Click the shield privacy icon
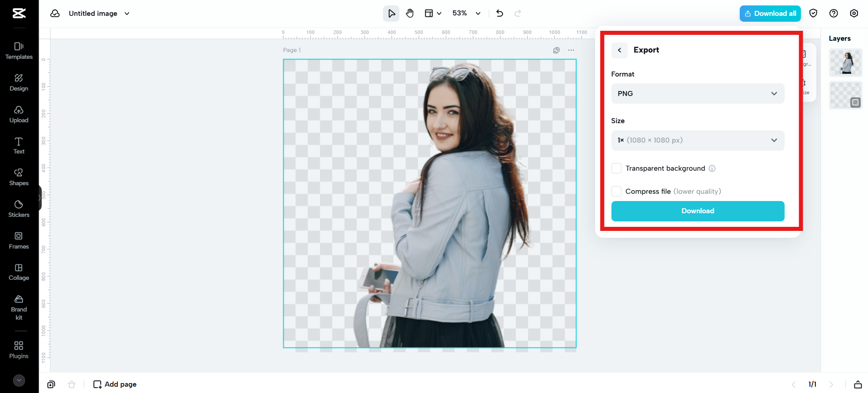Screen dimensions: 868x393 813,14
